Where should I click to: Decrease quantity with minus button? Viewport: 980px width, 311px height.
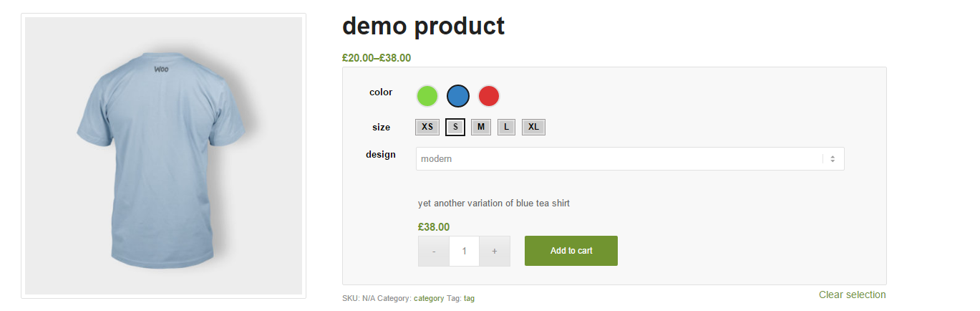pyautogui.click(x=434, y=251)
